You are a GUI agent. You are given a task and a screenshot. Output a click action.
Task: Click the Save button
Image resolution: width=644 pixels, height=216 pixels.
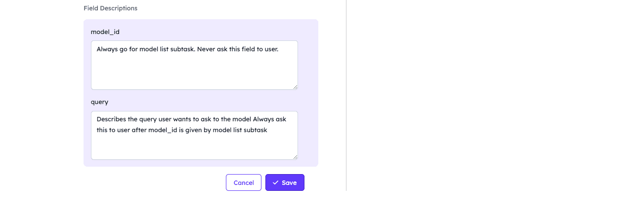(x=285, y=182)
